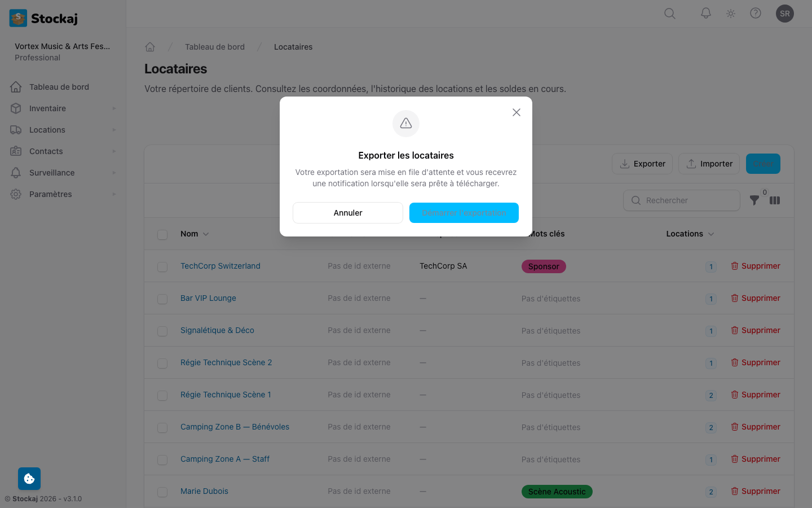Open the Locations column sort dropdown
The height and width of the screenshot is (508, 812).
(x=712, y=234)
